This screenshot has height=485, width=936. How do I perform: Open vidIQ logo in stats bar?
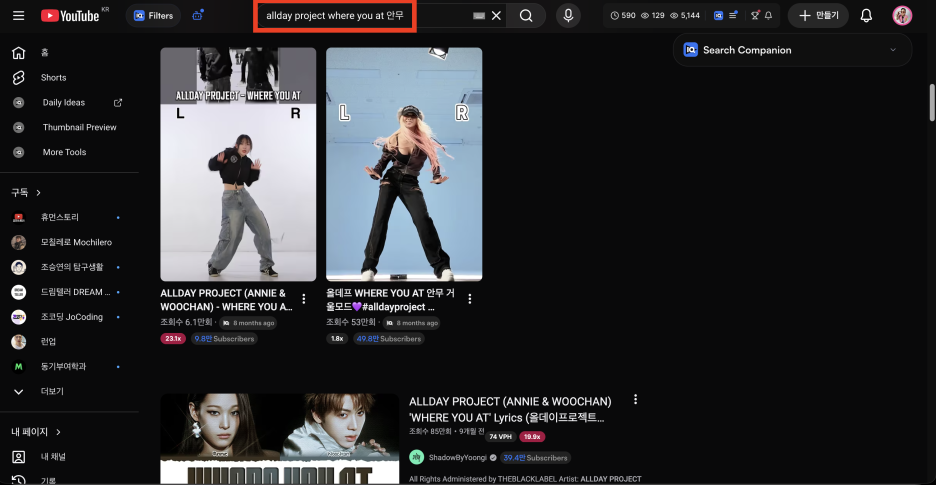click(x=719, y=16)
